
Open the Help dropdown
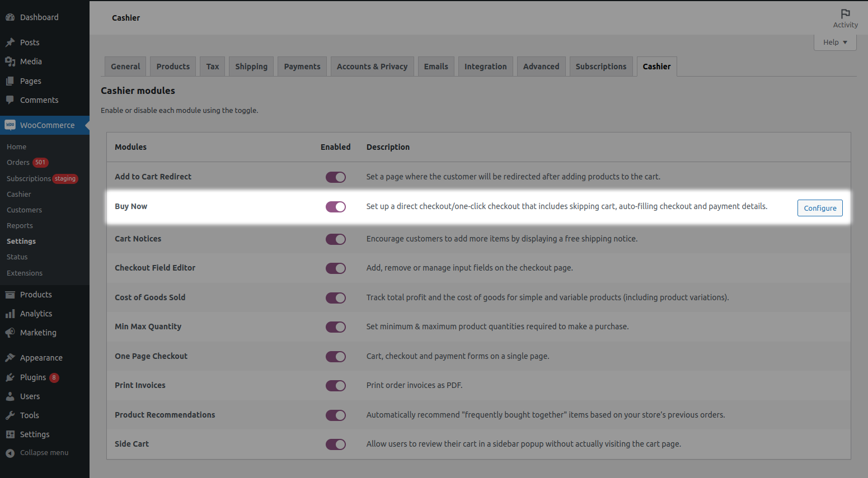tap(834, 41)
